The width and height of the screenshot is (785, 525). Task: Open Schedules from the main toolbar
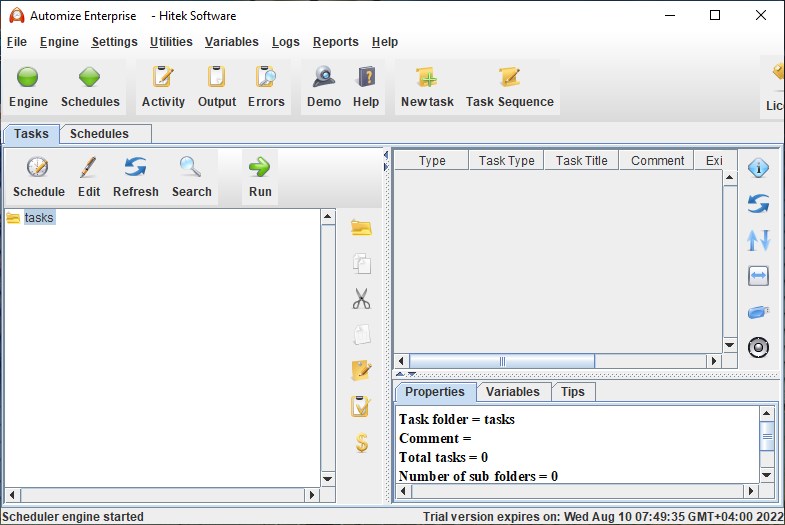click(90, 87)
